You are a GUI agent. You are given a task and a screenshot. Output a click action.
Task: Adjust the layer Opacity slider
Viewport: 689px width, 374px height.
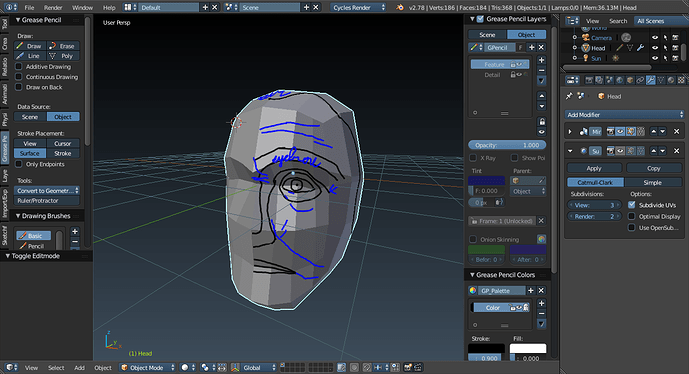coord(507,145)
